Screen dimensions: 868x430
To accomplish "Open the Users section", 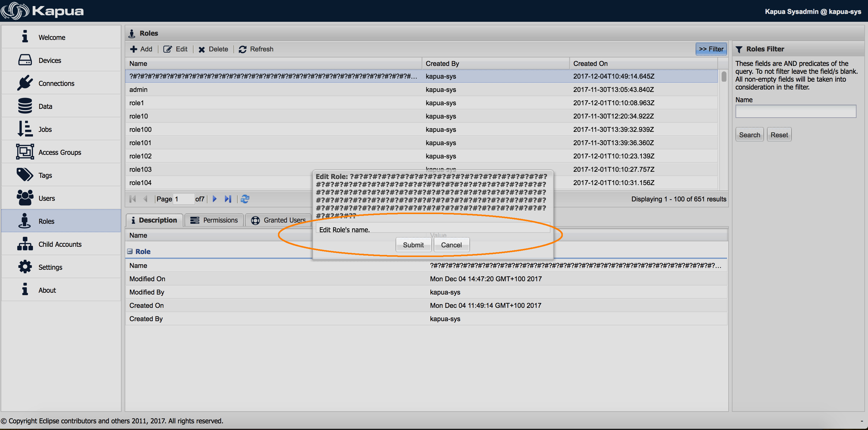I will [46, 198].
